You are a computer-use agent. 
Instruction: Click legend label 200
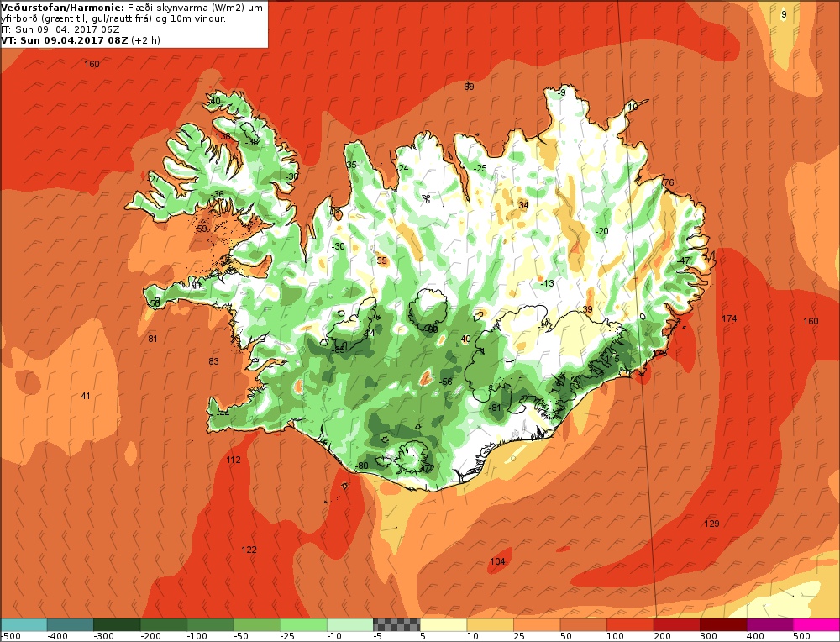662,637
